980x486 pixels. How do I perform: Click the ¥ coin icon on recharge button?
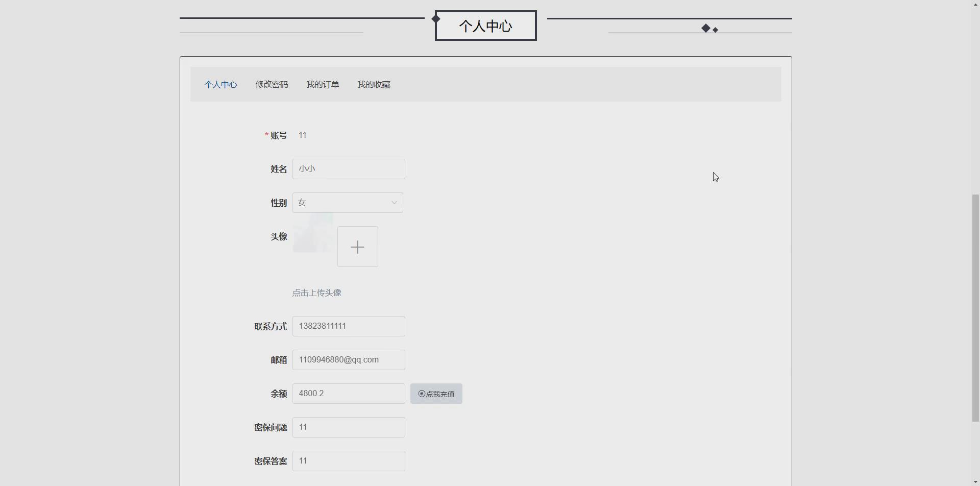pos(421,394)
